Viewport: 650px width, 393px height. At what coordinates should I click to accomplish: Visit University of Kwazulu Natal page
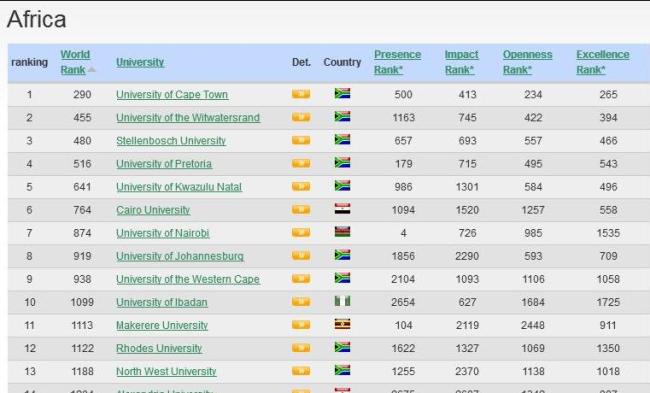(179, 187)
